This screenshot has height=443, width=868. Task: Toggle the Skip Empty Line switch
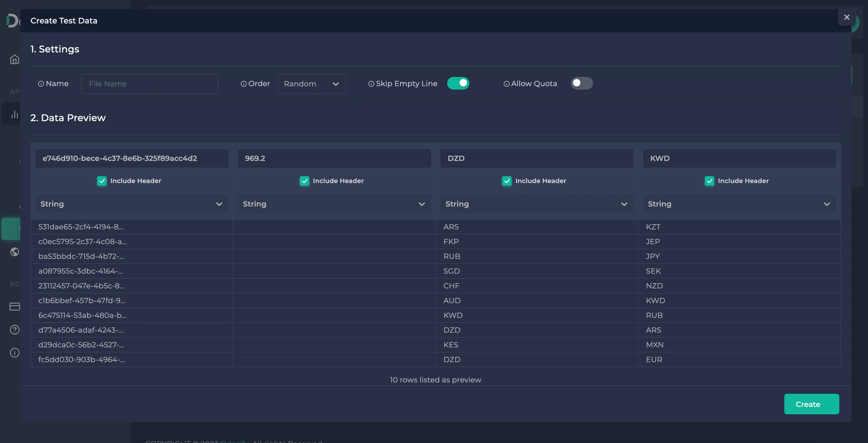tap(458, 82)
